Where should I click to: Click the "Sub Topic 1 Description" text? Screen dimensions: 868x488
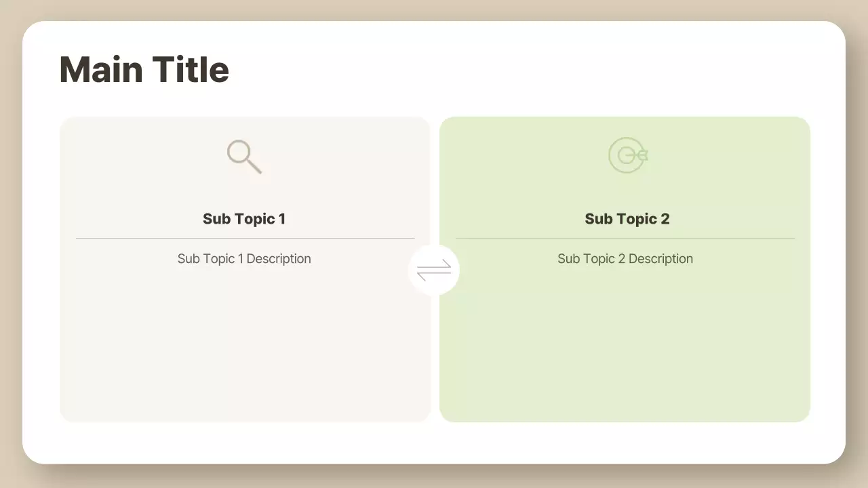tap(244, 259)
